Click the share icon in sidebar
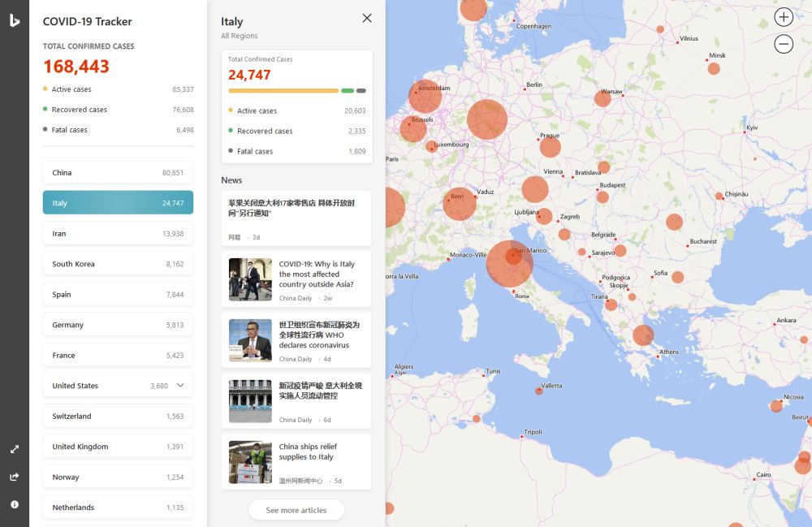The image size is (812, 527). point(15,477)
